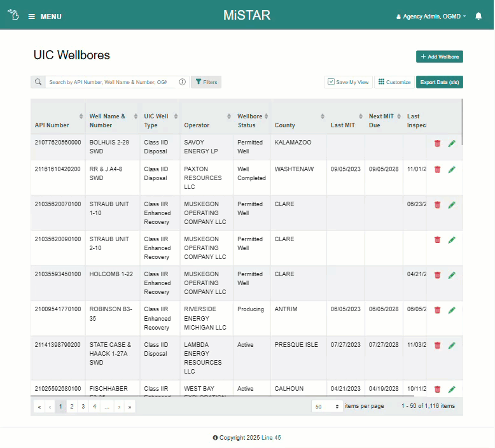This screenshot has width=495, height=448.
Task: Delete the ROBINSON B3-35 row
Action: pos(437,310)
